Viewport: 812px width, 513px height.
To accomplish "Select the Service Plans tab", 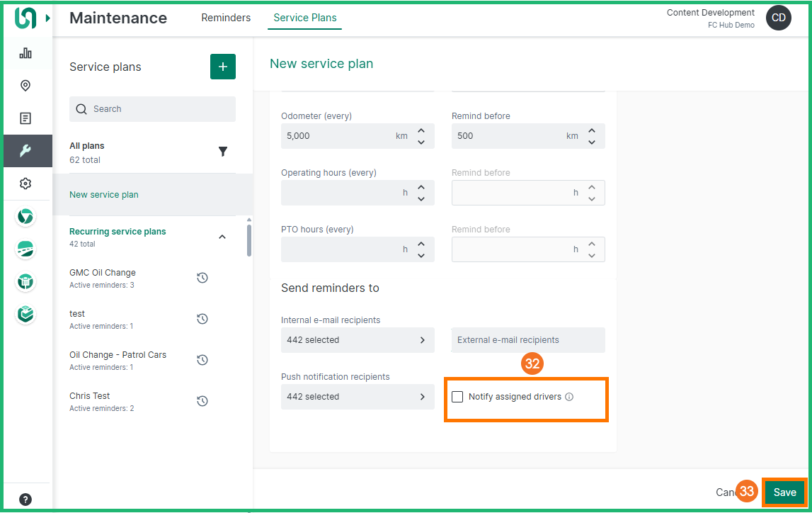I will (x=304, y=18).
